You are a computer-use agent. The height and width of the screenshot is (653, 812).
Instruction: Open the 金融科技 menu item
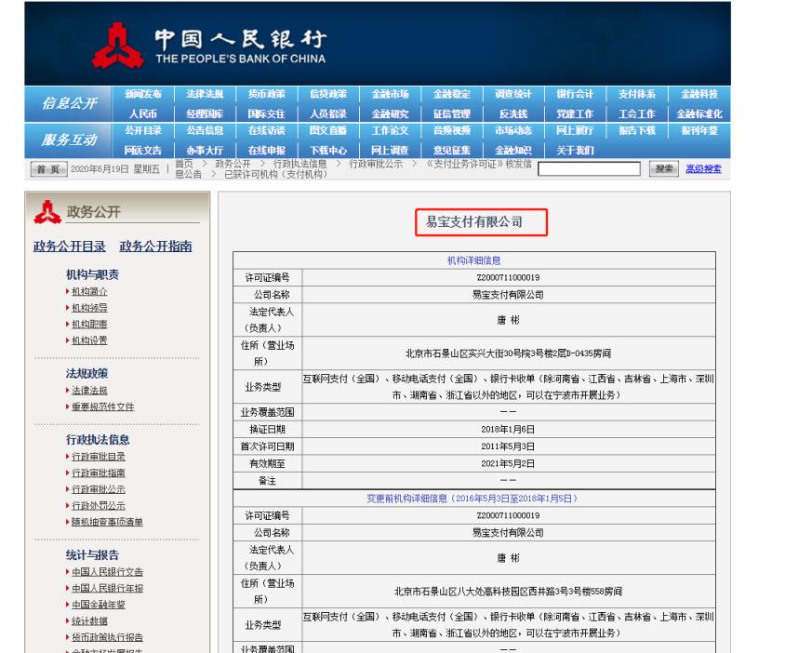click(x=699, y=94)
